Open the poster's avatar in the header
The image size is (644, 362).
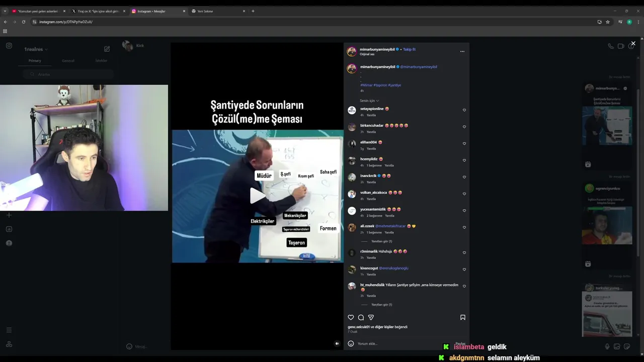coord(352,51)
